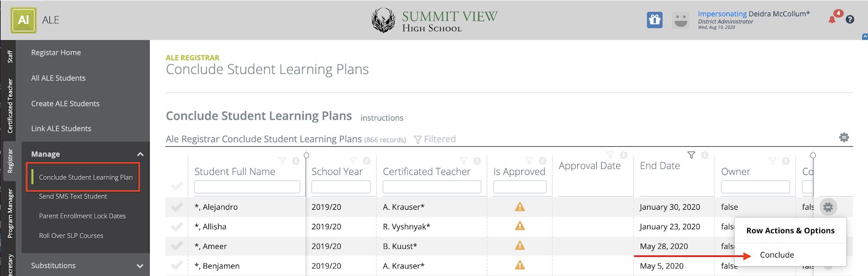Collapse the Manage sidebar section
This screenshot has width=868, height=276.
click(x=140, y=154)
